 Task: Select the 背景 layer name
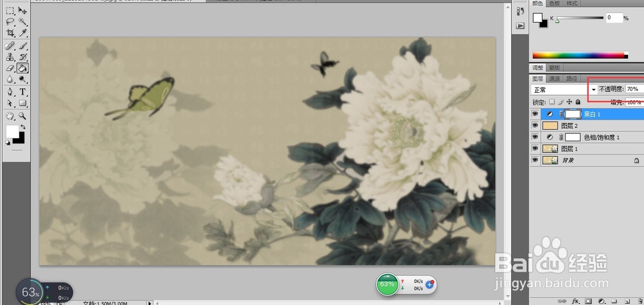click(567, 160)
